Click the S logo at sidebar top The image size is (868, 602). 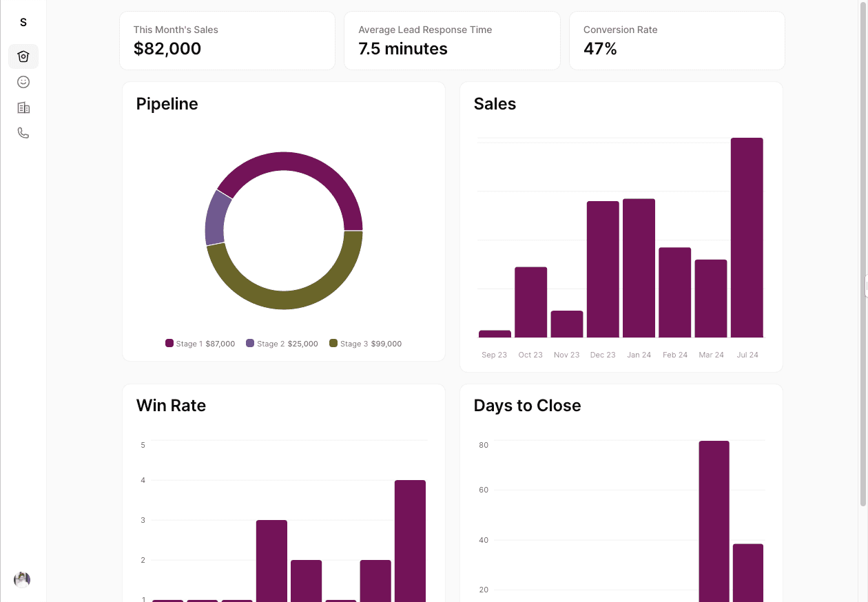click(x=23, y=22)
